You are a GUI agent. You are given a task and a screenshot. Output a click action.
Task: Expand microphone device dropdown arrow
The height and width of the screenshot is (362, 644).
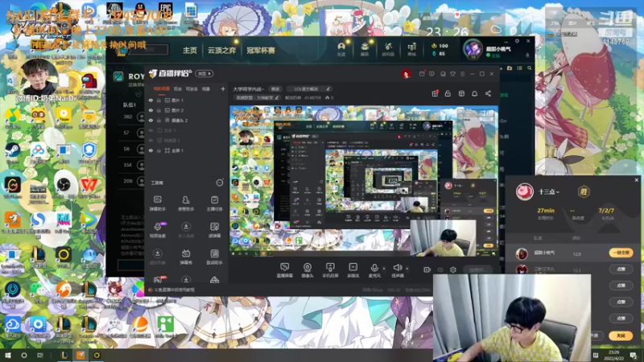[x=384, y=269]
